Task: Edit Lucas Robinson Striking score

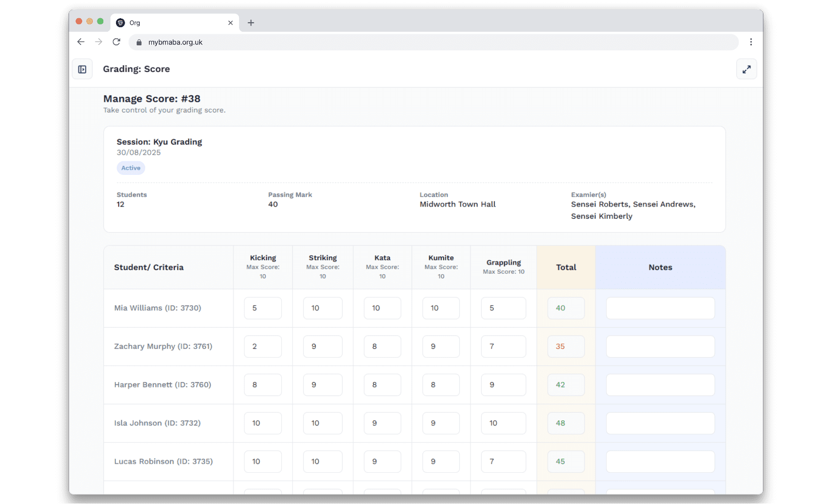Action: (323, 461)
